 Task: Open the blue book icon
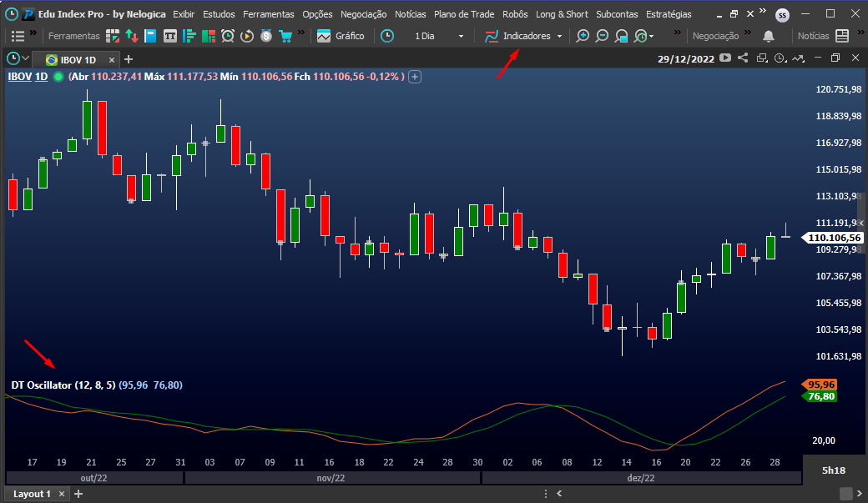tap(150, 36)
